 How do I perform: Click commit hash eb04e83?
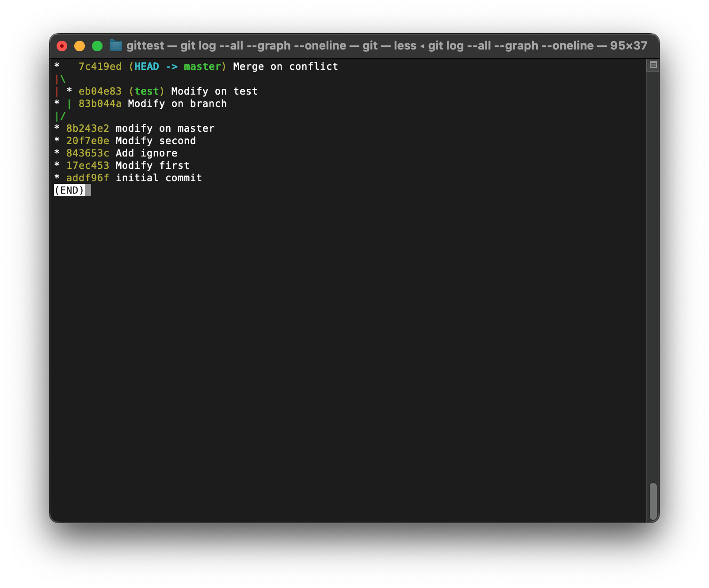(x=100, y=91)
